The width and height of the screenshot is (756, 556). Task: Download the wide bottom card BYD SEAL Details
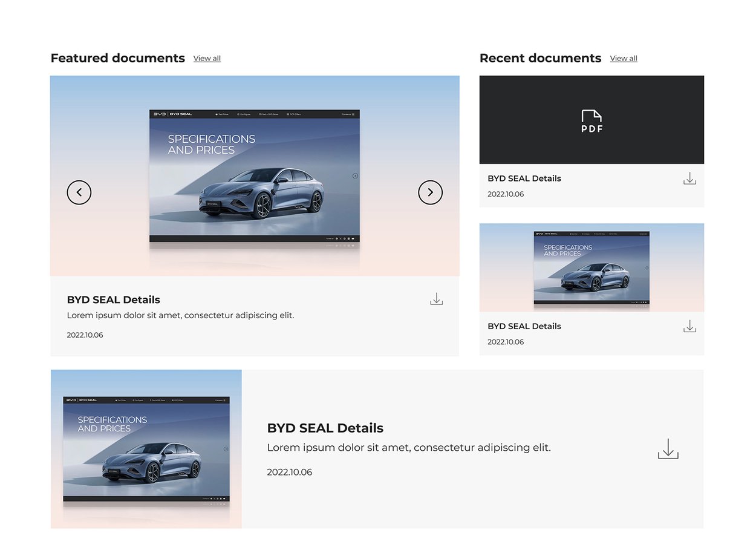[x=668, y=449]
